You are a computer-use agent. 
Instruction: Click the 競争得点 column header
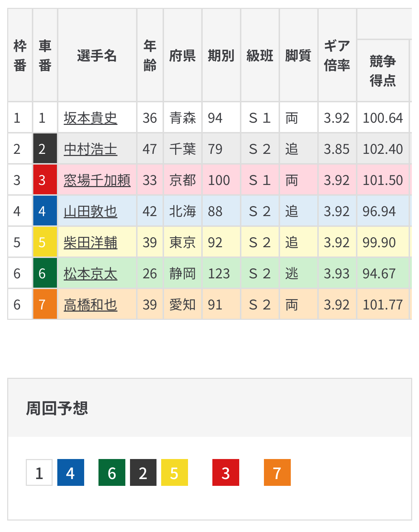coord(382,70)
